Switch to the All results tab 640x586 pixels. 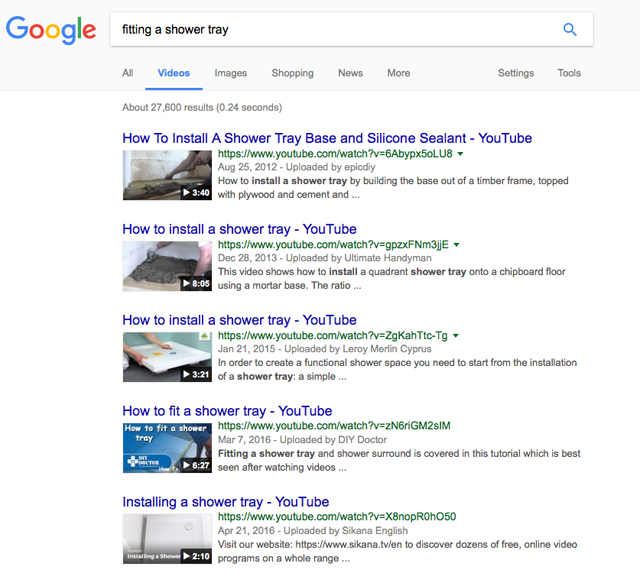coord(128,73)
